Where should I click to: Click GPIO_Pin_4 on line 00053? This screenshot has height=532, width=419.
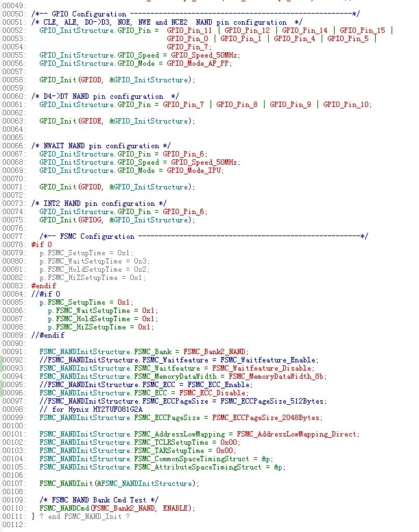295,38
